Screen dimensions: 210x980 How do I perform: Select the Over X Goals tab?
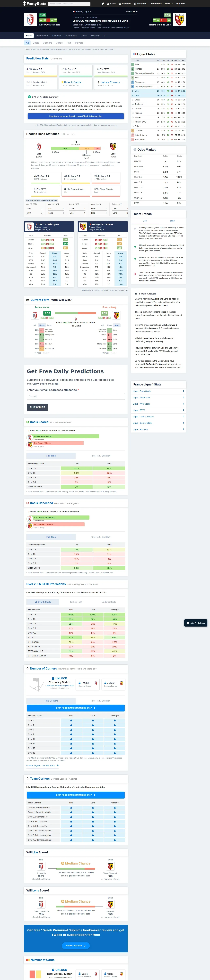pos(43,602)
